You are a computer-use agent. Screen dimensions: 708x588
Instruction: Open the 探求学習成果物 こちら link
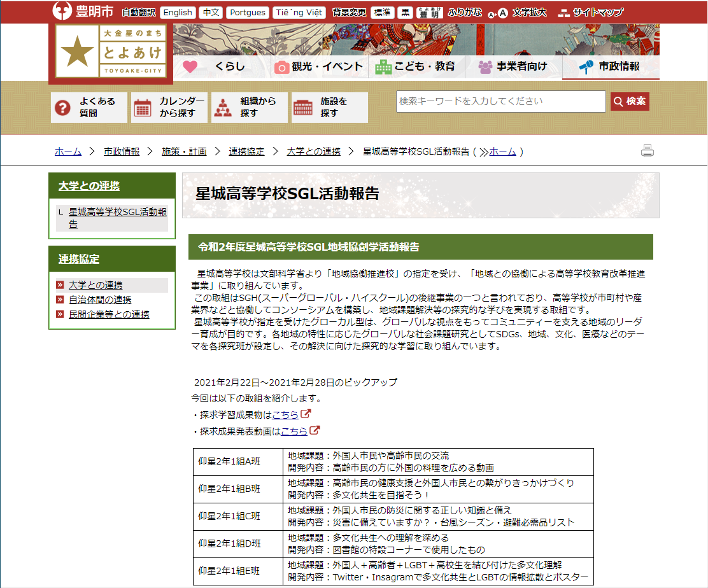(285, 414)
